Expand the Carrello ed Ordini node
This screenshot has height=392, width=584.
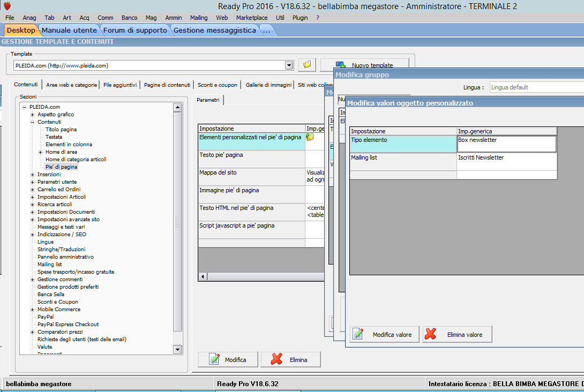32,190
